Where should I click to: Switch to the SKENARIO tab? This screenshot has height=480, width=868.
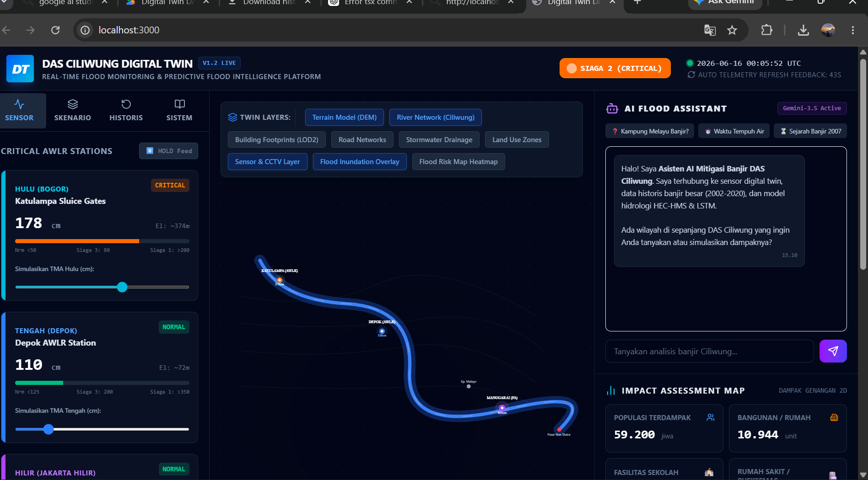click(73, 111)
